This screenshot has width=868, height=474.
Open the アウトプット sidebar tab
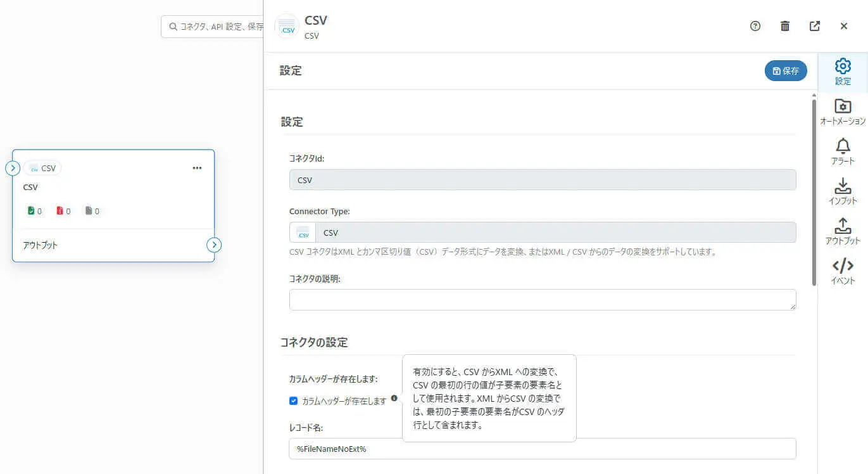[x=843, y=232]
